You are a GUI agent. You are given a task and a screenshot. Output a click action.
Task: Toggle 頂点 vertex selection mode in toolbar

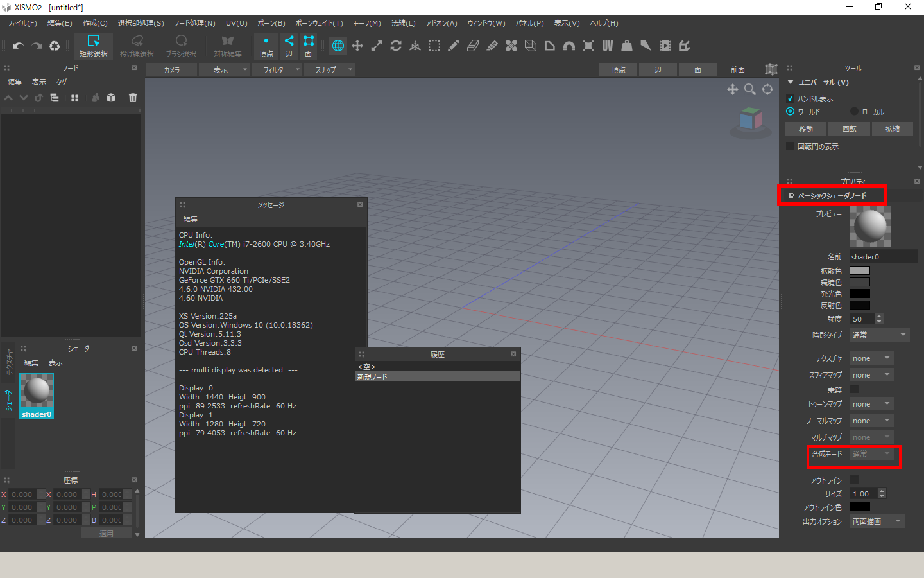(x=266, y=46)
